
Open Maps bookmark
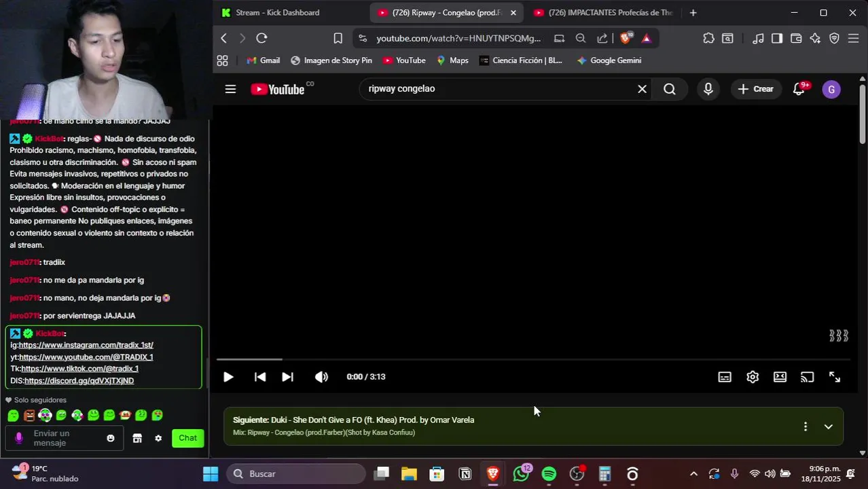[x=452, y=60]
